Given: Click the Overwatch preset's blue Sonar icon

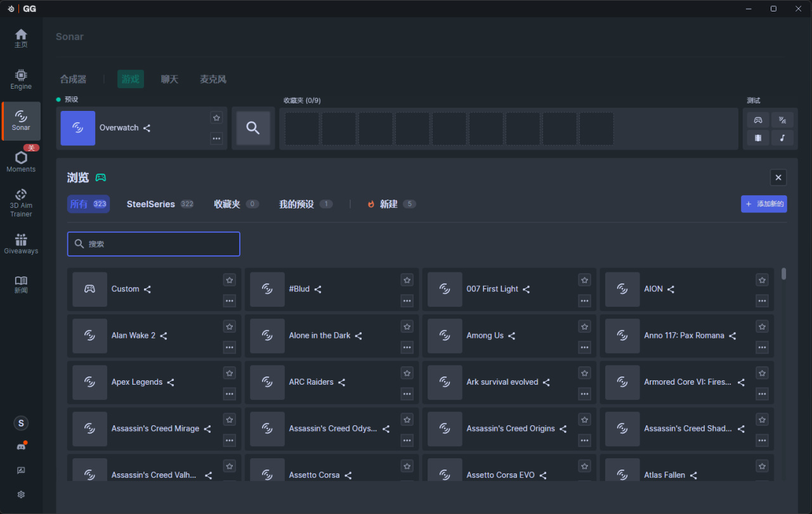Looking at the screenshot, I should click(x=78, y=128).
